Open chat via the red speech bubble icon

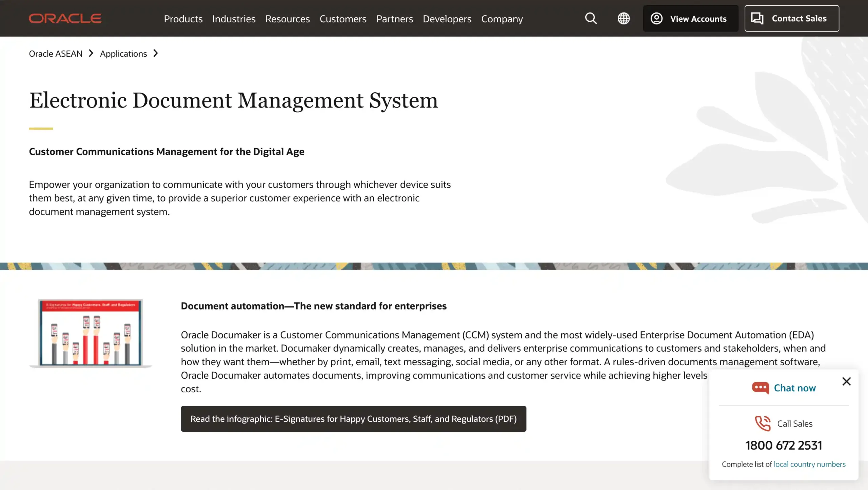pyautogui.click(x=761, y=388)
